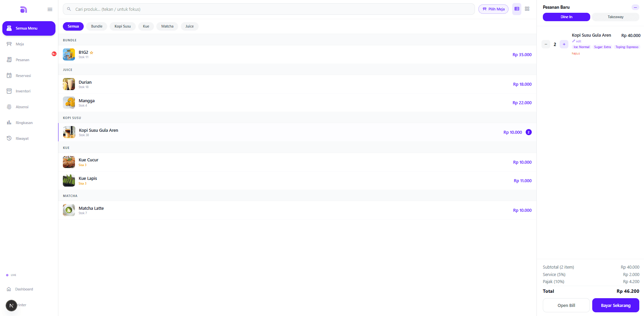Click the Open Bill button

tap(566, 305)
